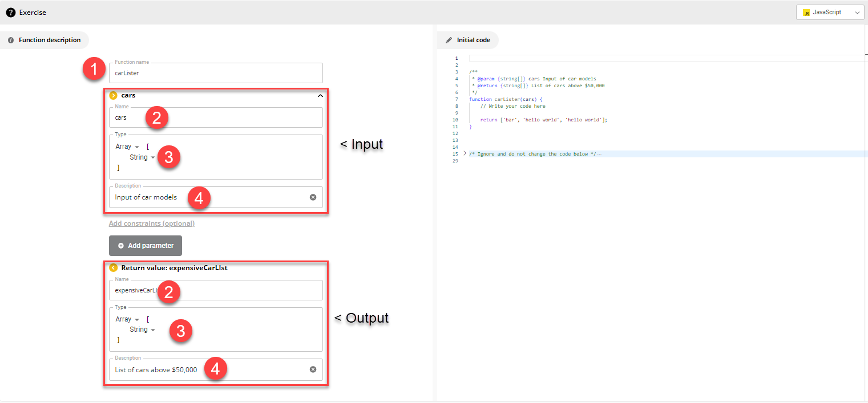The image size is (868, 403).
Task: Click the JavaScript logo icon in language selector
Action: [x=807, y=12]
